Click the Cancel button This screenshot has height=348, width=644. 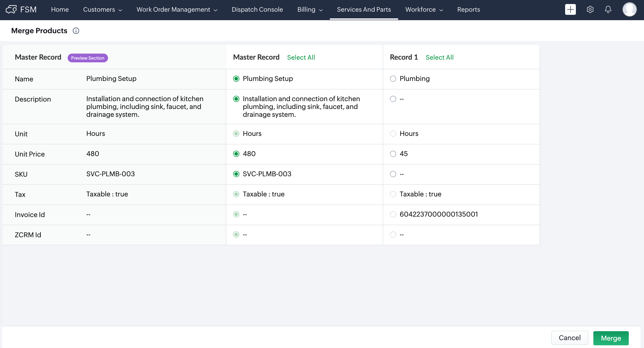pos(570,338)
